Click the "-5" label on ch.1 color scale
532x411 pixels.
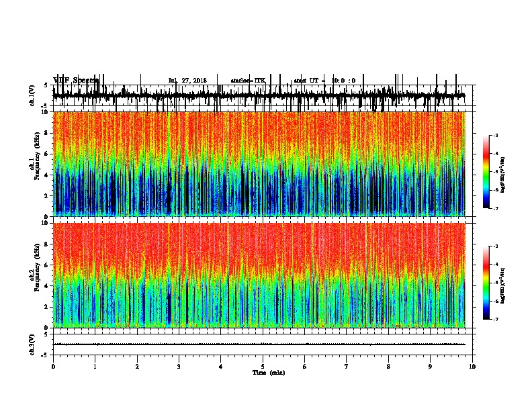click(x=496, y=172)
